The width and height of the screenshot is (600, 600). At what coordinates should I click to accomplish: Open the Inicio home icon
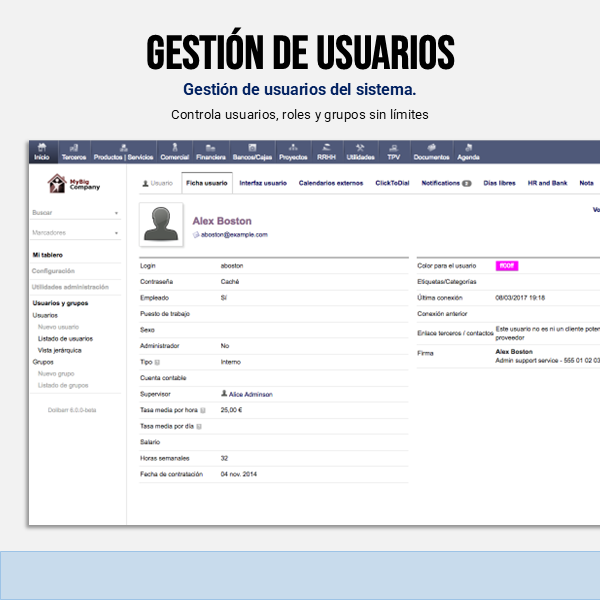[x=42, y=147]
